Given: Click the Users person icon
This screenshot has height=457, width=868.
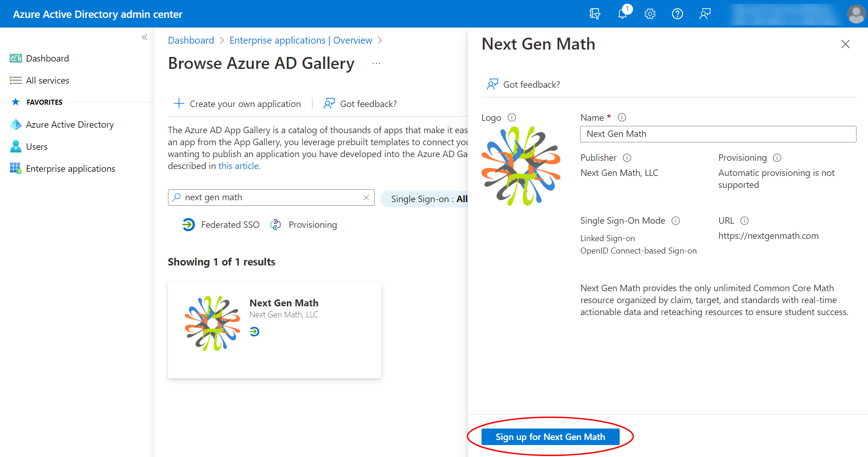Looking at the screenshot, I should [x=16, y=147].
